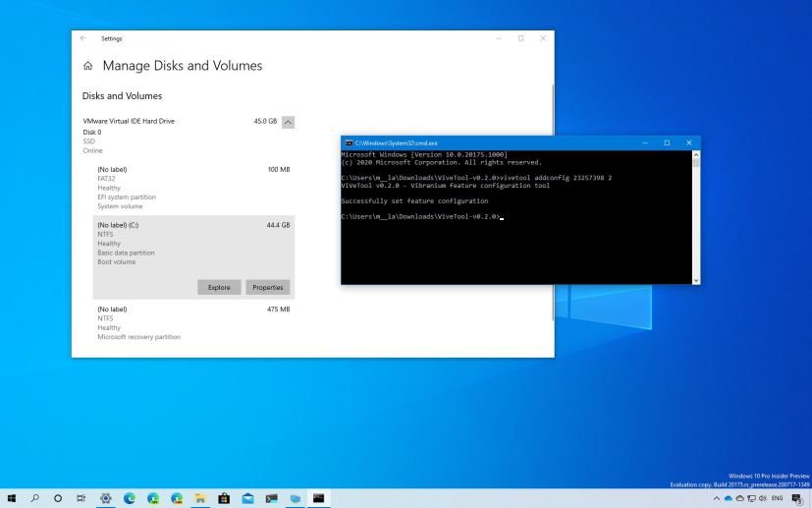Screen dimensions: 812x508
Task: Launch Microsoft Edge from taskbar
Action: click(x=130, y=498)
